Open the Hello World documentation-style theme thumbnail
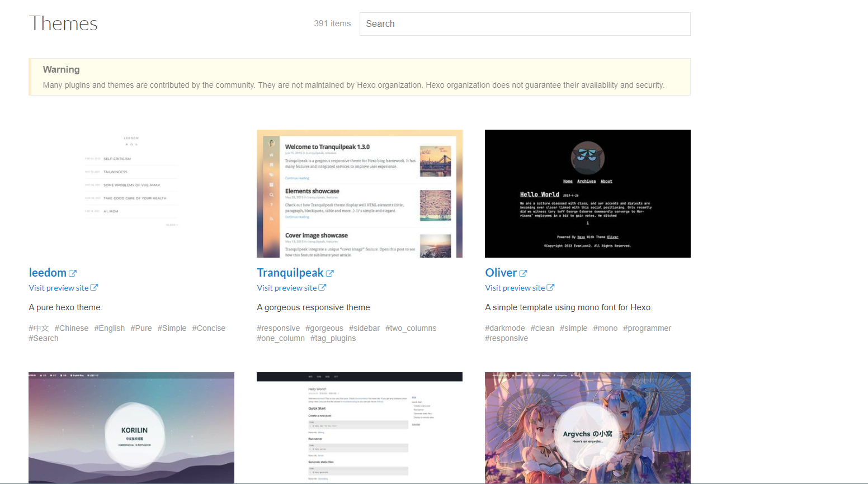 (x=360, y=428)
